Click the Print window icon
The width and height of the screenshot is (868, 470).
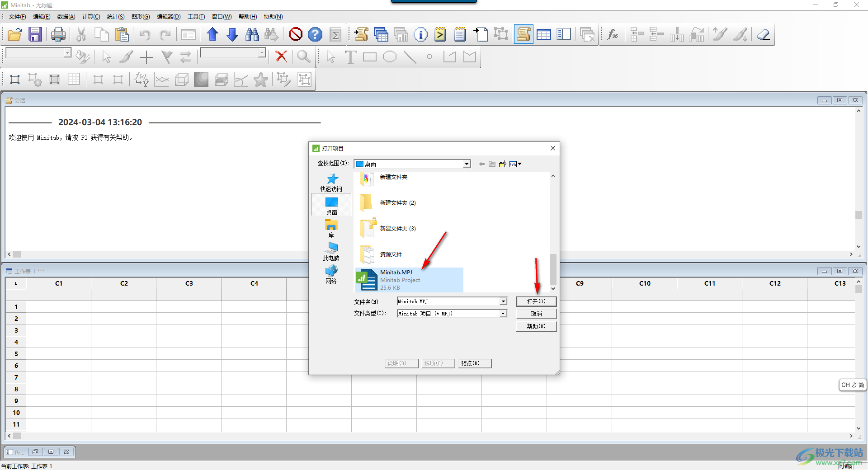tap(58, 34)
